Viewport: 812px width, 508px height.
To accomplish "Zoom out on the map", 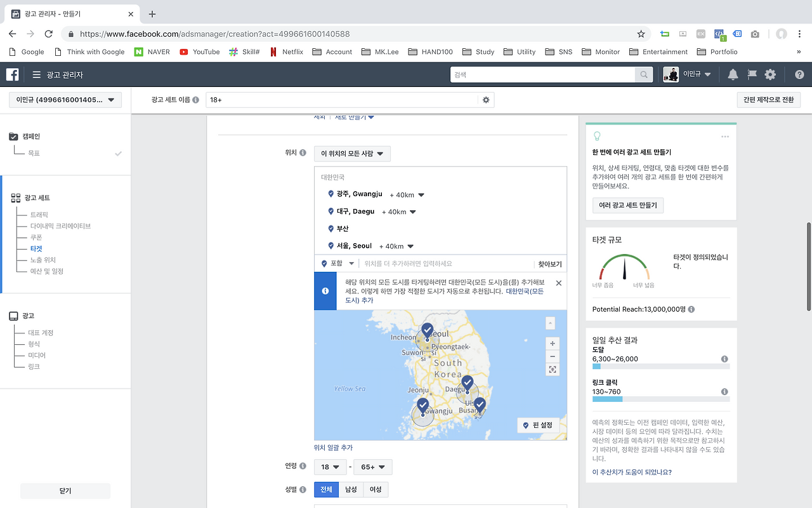I will [x=553, y=356].
